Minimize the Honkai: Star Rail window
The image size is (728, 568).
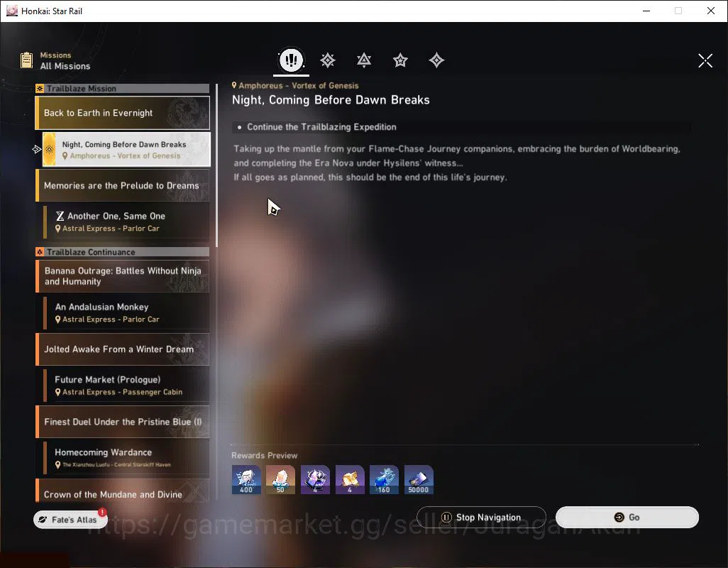pos(646,11)
